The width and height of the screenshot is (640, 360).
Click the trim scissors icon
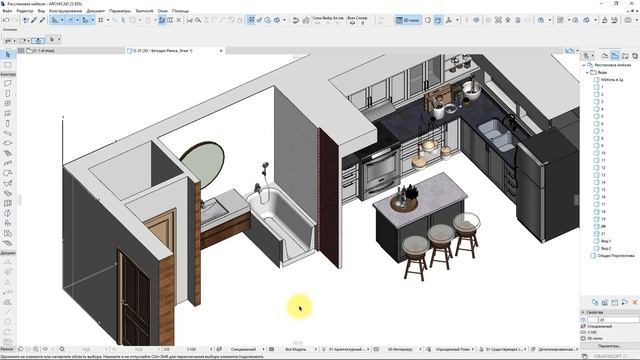click(x=189, y=20)
